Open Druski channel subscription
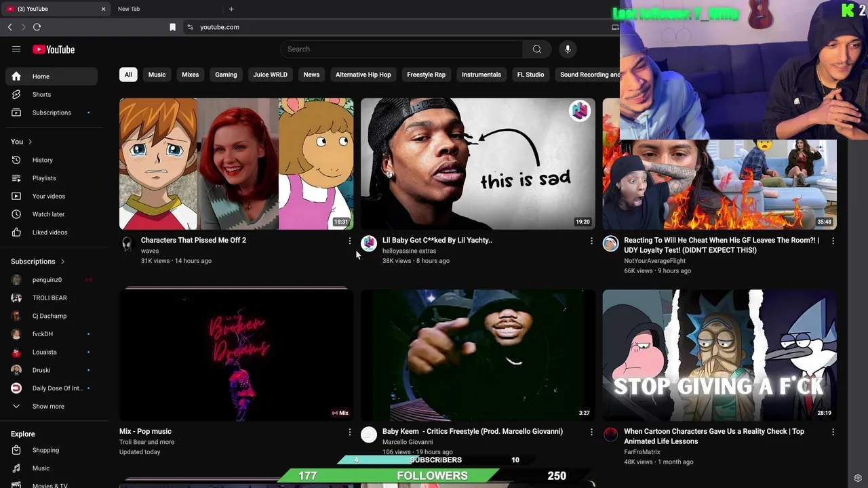The image size is (868, 488). 52,370
